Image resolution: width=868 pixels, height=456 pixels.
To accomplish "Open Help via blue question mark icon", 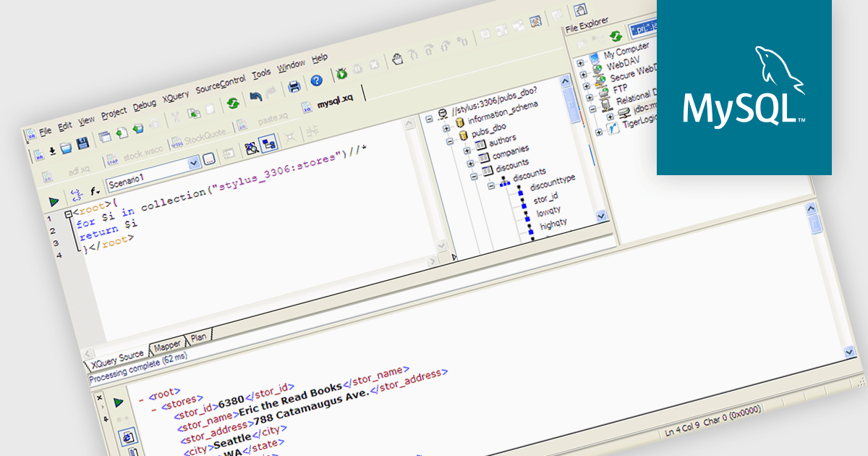I will click(316, 81).
